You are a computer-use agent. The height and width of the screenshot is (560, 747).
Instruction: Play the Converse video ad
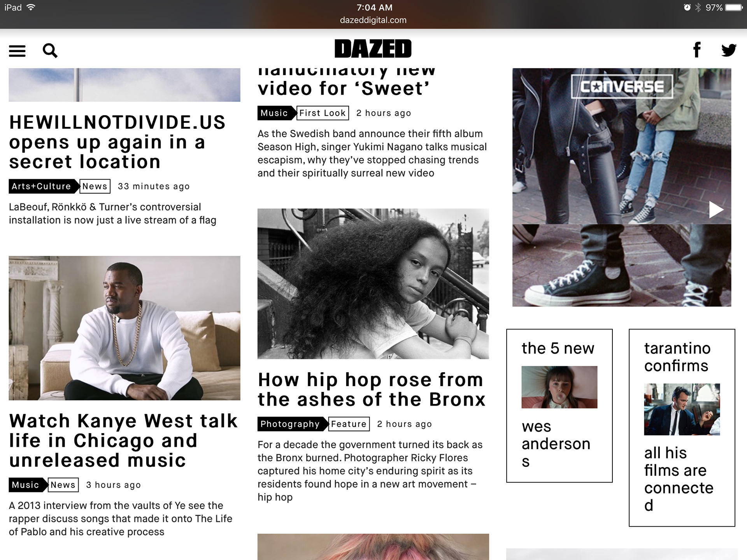[716, 210]
